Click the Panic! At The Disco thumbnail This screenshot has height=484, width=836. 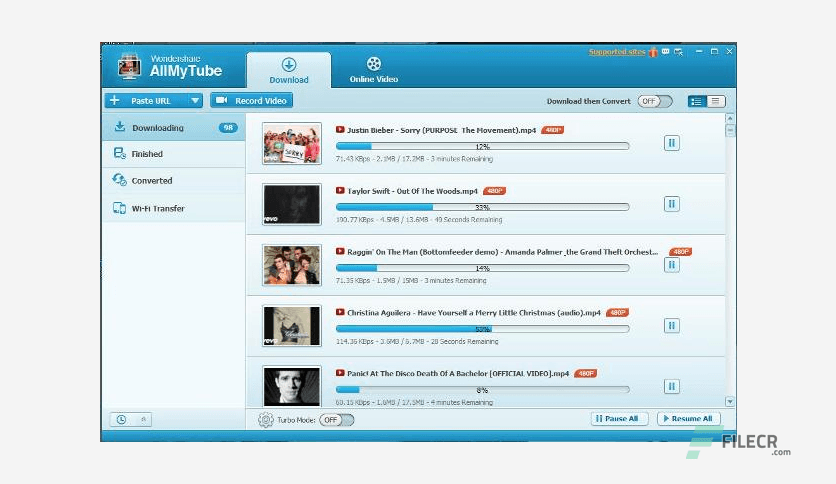(x=292, y=386)
